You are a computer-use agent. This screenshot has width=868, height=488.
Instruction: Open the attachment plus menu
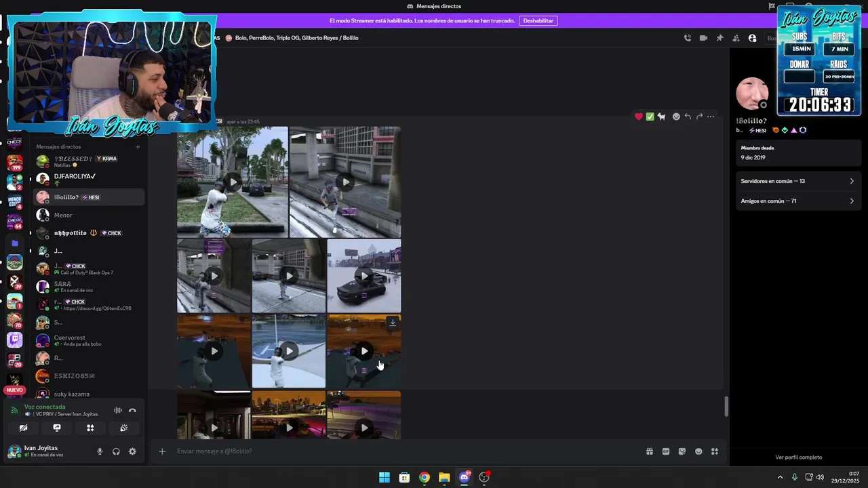click(162, 451)
